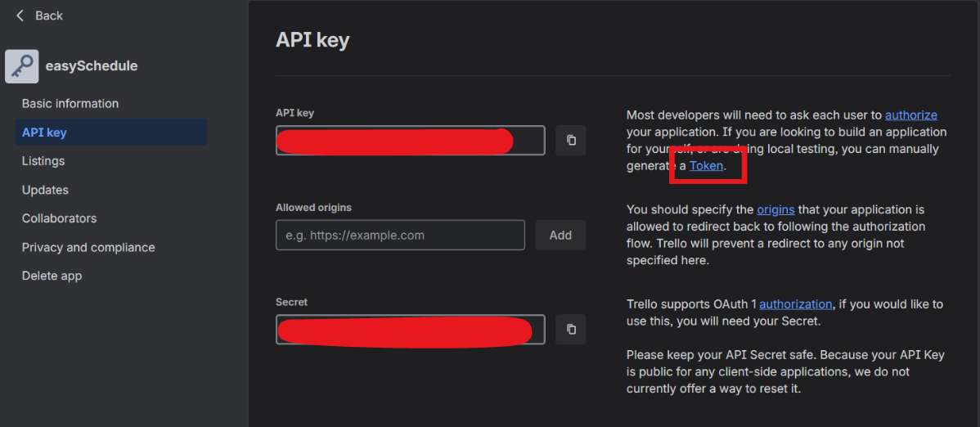This screenshot has height=427, width=980.
Task: Open the authorize link in first paragraph
Action: click(910, 115)
